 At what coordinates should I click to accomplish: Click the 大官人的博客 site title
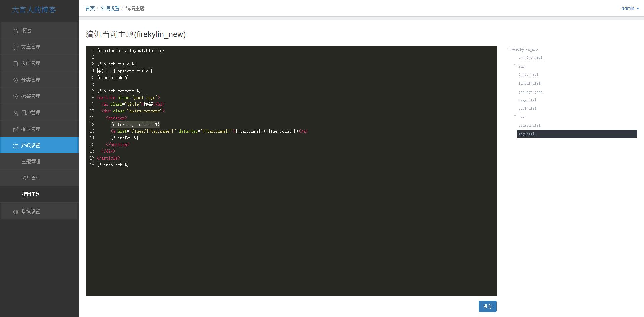point(34,10)
